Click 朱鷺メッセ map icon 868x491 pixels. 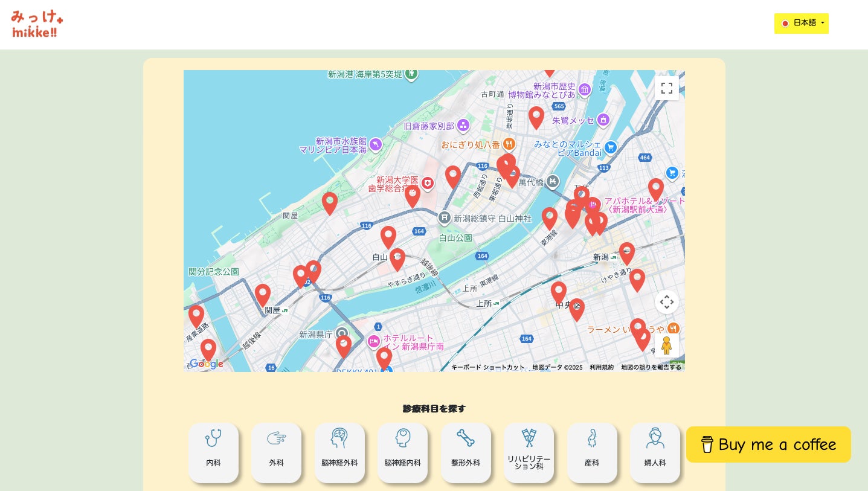pos(603,120)
